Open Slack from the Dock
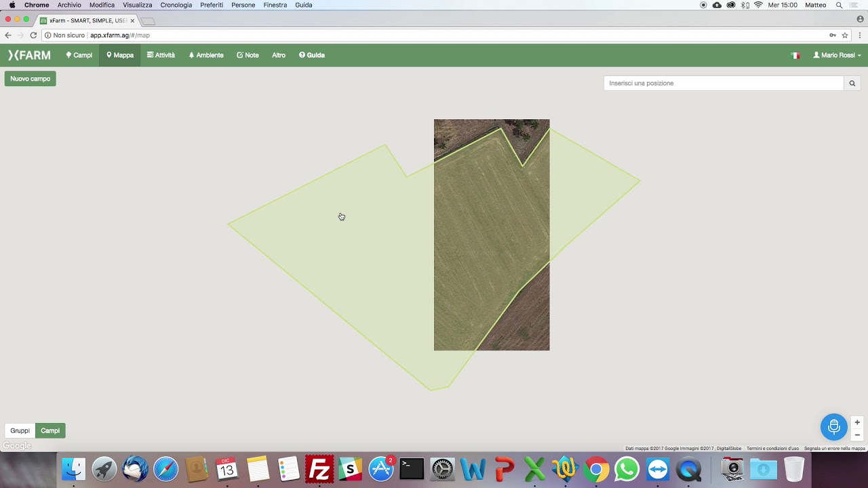The image size is (868, 488). (x=350, y=469)
